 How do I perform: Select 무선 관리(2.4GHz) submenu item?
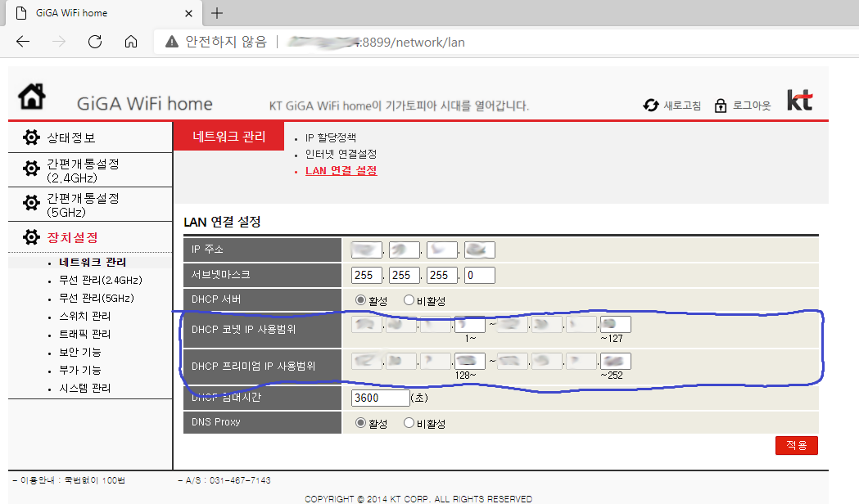click(101, 280)
